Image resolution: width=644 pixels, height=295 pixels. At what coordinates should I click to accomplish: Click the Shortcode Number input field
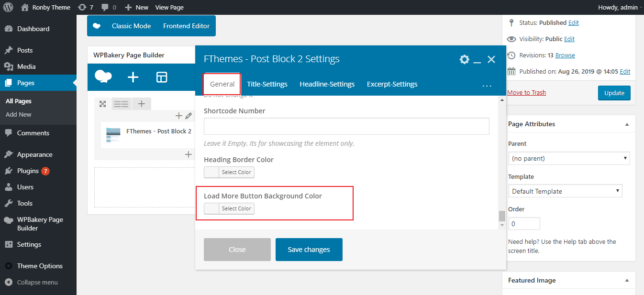346,126
